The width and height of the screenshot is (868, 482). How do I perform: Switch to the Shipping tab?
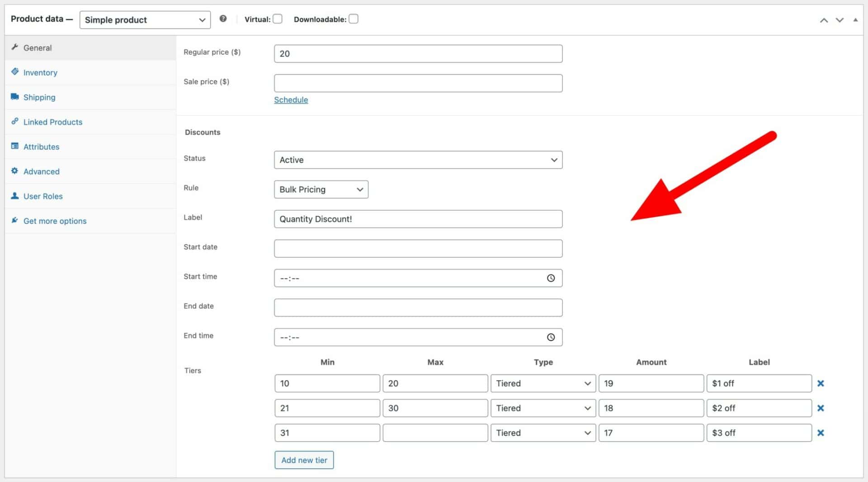[90, 97]
